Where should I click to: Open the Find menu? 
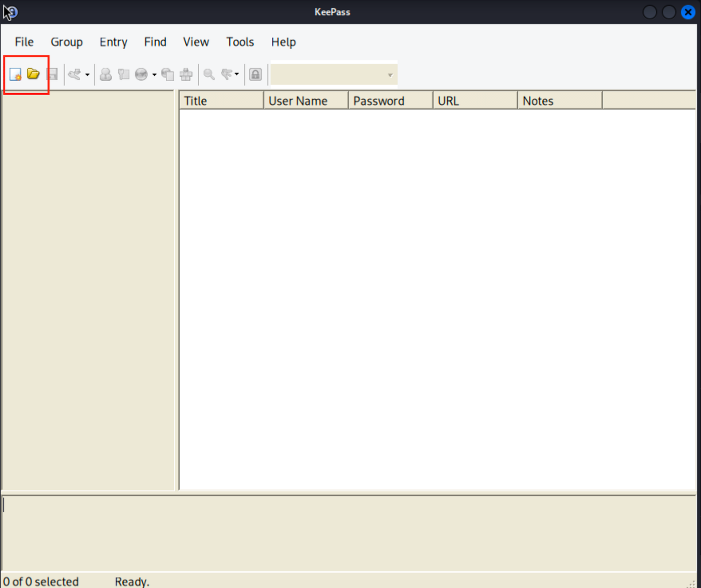click(155, 42)
